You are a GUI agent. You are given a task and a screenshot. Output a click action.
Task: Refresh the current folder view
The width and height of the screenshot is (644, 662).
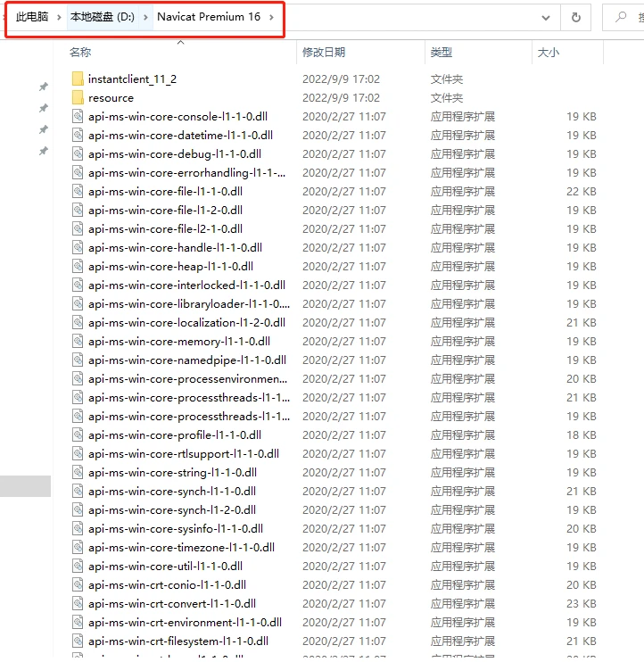pos(575,17)
